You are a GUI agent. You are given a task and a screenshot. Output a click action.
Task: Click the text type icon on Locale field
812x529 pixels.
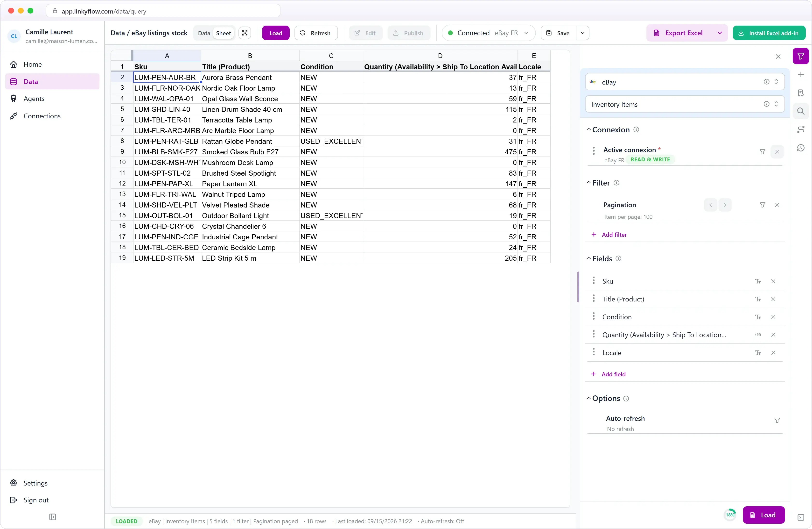[x=758, y=353]
